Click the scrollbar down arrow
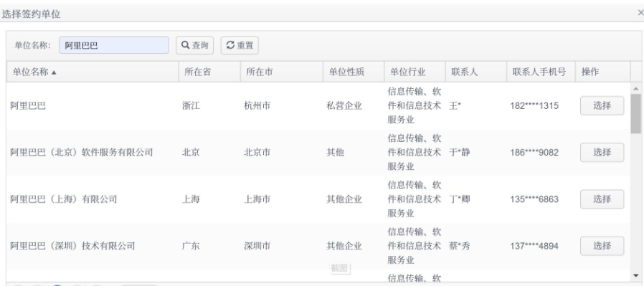The width and height of the screenshot is (644, 286). tap(636, 275)
